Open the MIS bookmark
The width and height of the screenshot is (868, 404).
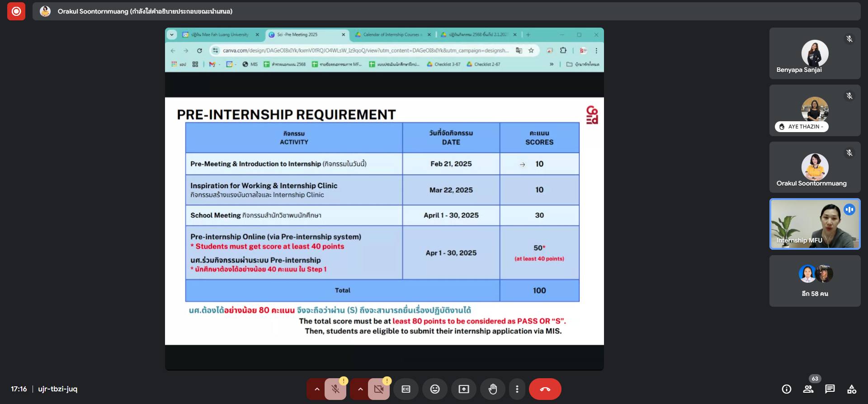pos(250,64)
